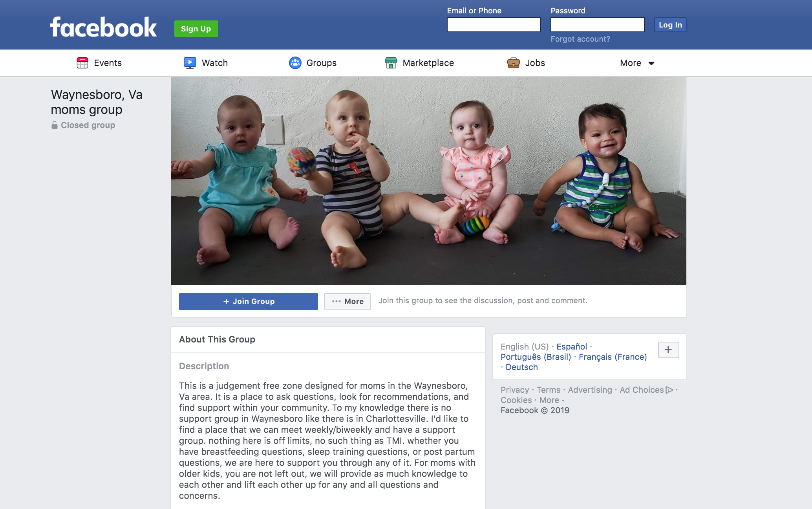812x509 pixels.
Task: Click the Events calendar icon
Action: (82, 63)
